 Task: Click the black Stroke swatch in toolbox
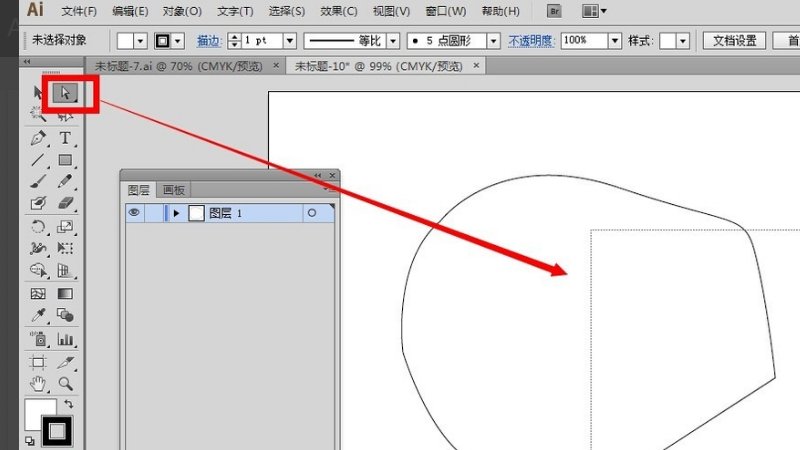pyautogui.click(x=57, y=432)
